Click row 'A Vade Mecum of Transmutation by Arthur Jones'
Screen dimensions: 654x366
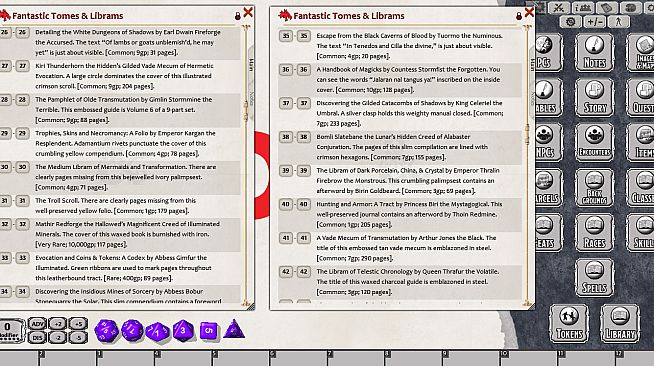click(x=400, y=248)
